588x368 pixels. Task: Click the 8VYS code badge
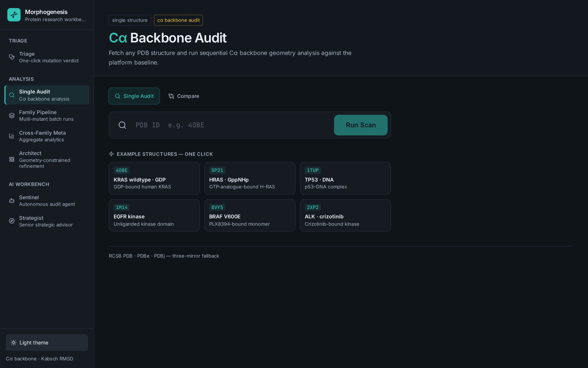(217, 207)
